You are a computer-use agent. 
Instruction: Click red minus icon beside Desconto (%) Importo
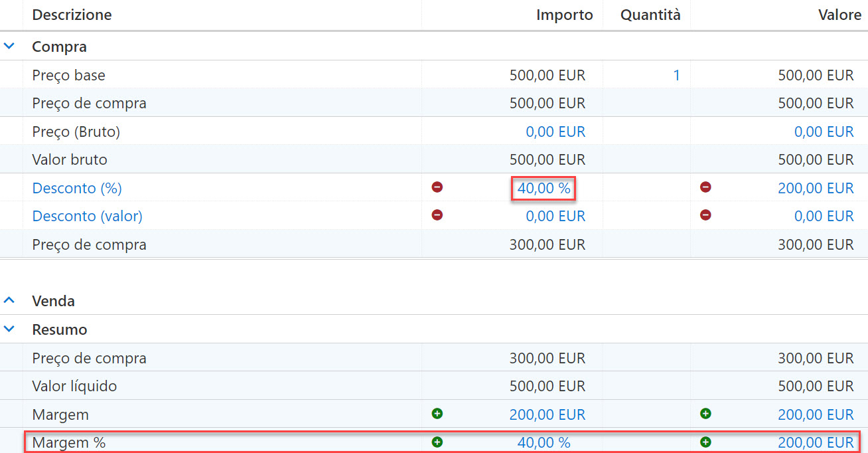click(x=437, y=187)
